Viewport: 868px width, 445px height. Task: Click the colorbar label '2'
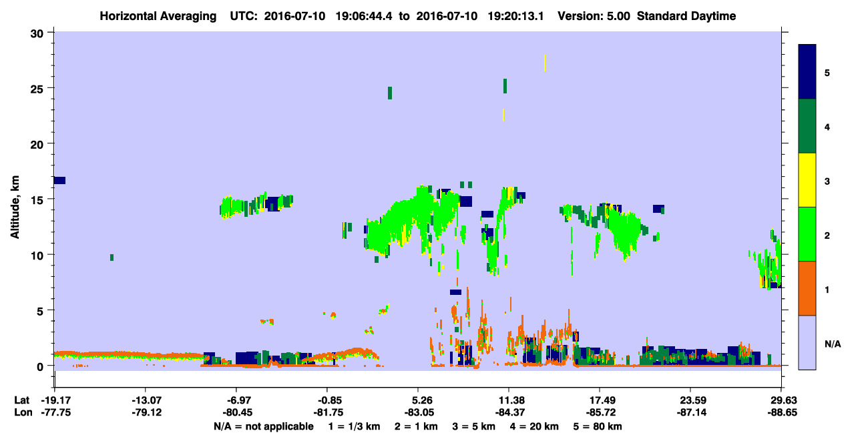click(827, 235)
